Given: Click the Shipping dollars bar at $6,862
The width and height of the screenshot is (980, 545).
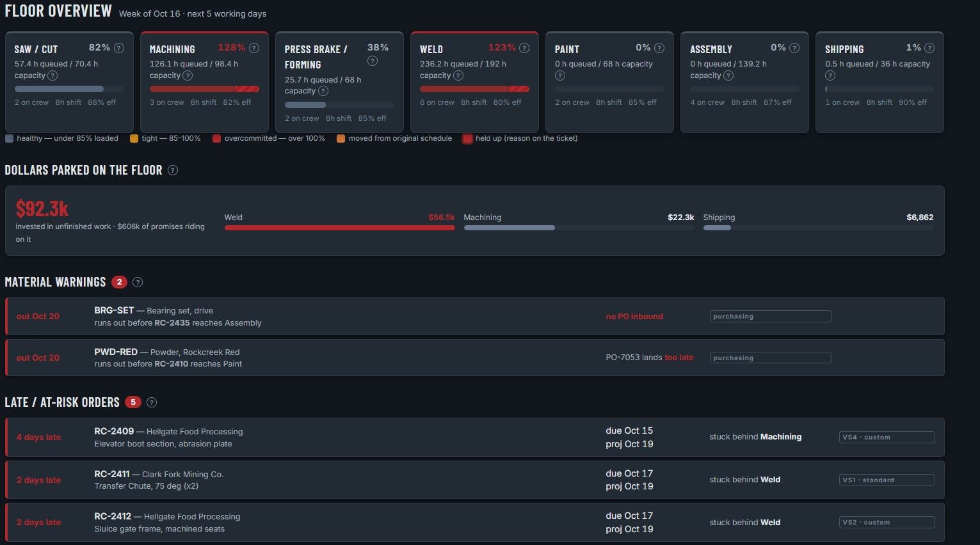Looking at the screenshot, I should [819, 228].
